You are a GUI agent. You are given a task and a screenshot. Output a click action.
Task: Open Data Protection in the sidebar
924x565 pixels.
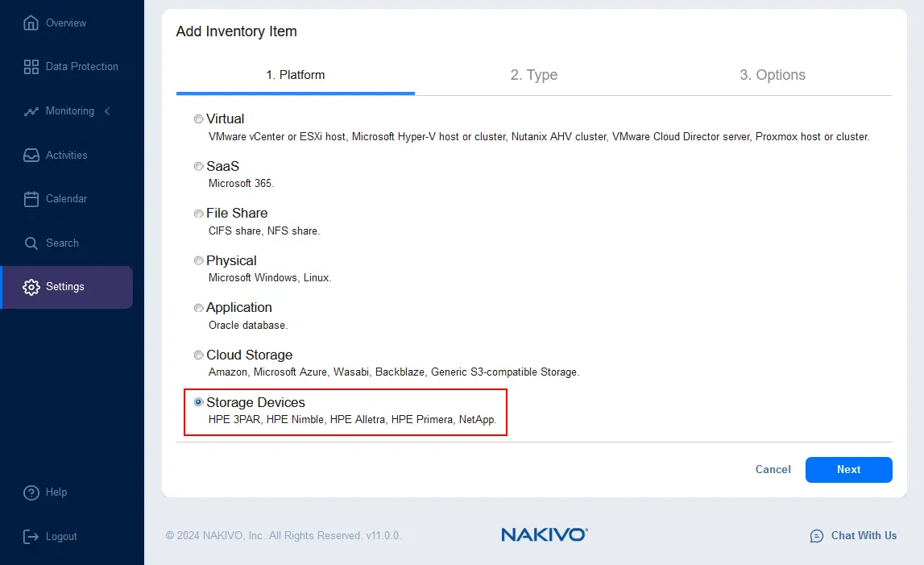click(82, 67)
